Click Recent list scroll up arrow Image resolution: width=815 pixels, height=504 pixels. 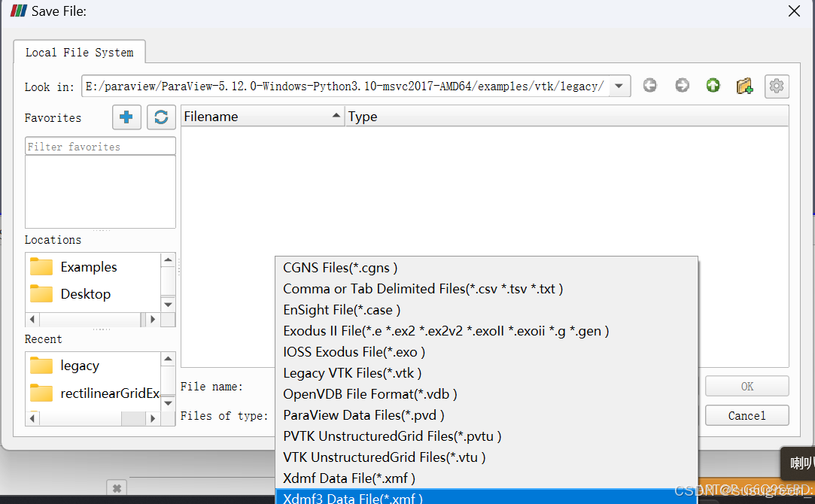pyautogui.click(x=168, y=359)
